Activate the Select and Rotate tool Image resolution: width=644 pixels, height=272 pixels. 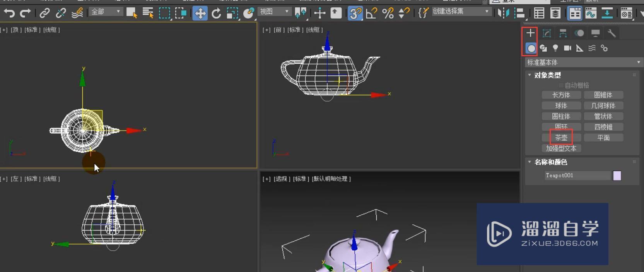[216, 13]
